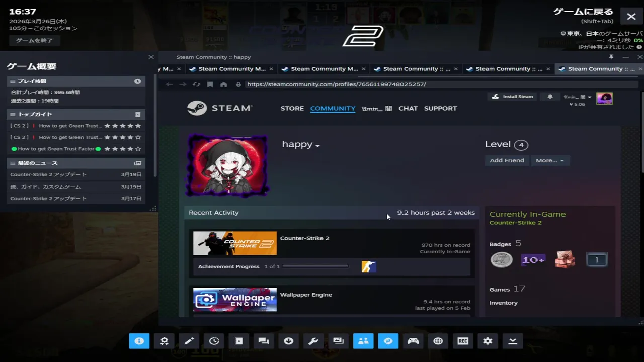Open the More... dropdown

(550, 160)
